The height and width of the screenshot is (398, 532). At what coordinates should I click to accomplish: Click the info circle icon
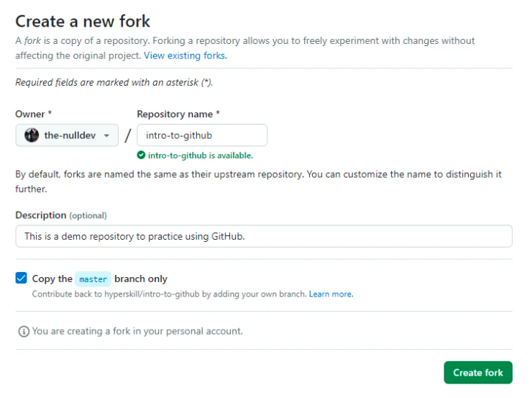(24, 331)
